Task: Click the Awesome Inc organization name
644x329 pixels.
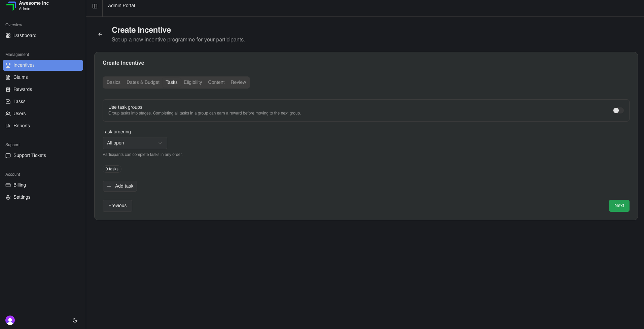Action: coord(34,3)
